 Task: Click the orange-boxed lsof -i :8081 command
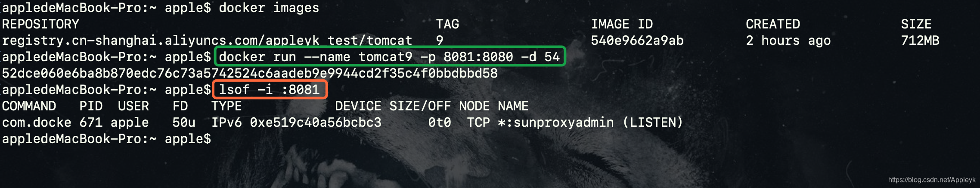click(270, 89)
